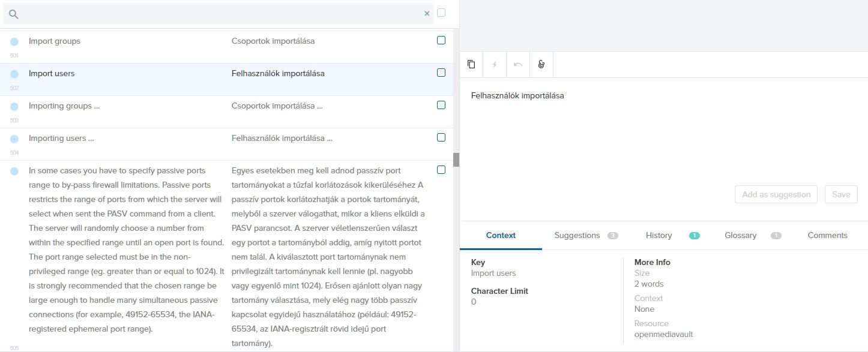Viewport: 868px width, 352px height.
Task: Check the Import groups row checkbox
Action: [x=441, y=41]
